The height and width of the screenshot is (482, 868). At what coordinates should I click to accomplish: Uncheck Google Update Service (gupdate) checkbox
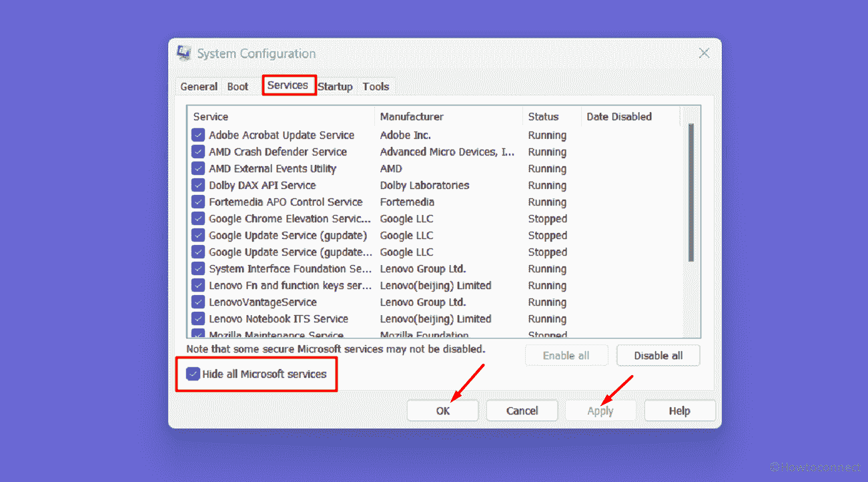pos(198,235)
